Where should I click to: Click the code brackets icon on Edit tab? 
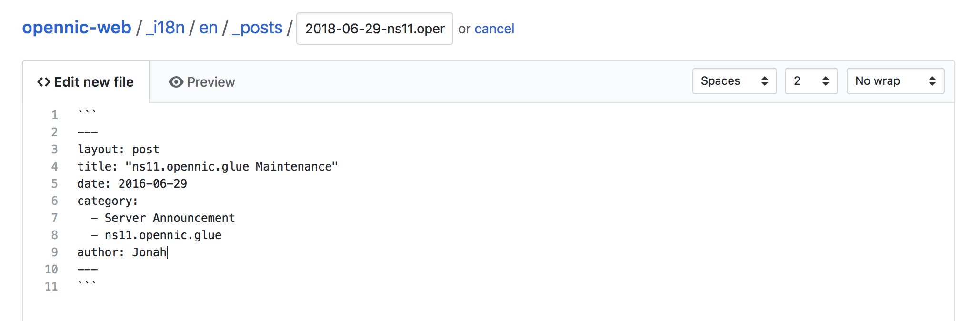pyautogui.click(x=43, y=82)
